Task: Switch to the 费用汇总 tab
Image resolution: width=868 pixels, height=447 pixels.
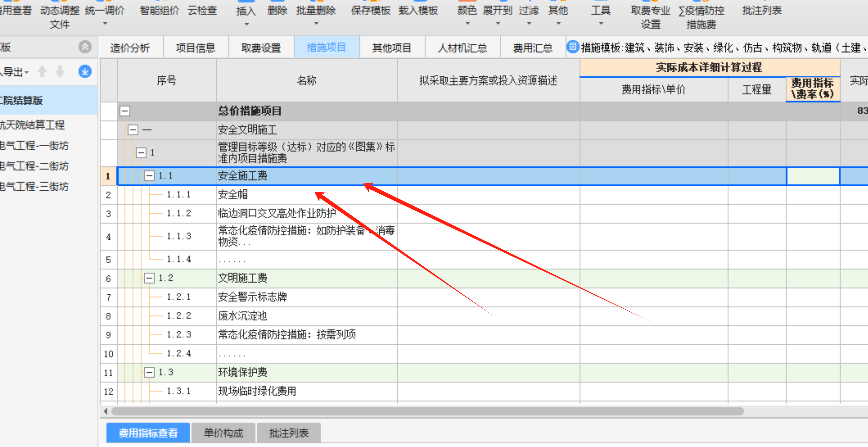Action: pyautogui.click(x=533, y=48)
